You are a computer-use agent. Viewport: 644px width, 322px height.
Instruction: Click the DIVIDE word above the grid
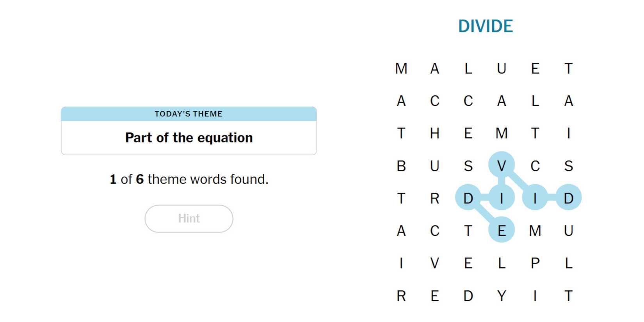(x=485, y=26)
